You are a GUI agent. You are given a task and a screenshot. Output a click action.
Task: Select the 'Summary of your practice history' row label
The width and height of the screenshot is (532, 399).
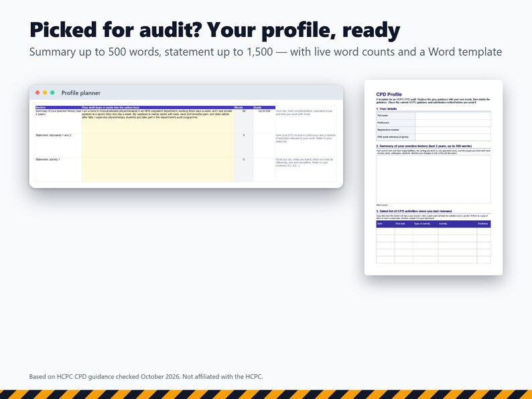[x=58, y=112]
